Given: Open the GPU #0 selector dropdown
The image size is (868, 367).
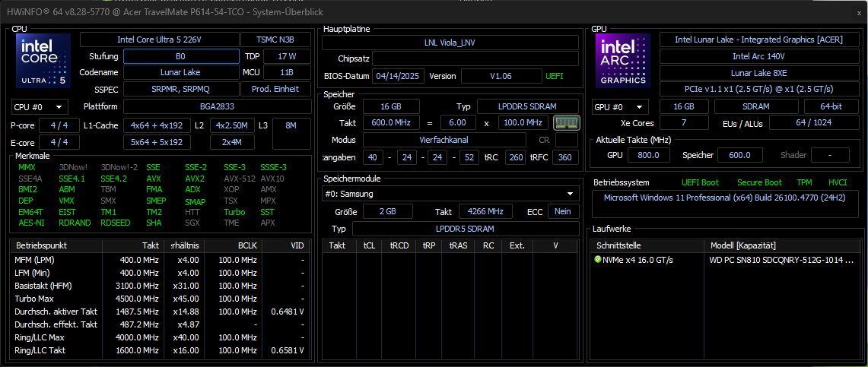Looking at the screenshot, I should point(620,106).
